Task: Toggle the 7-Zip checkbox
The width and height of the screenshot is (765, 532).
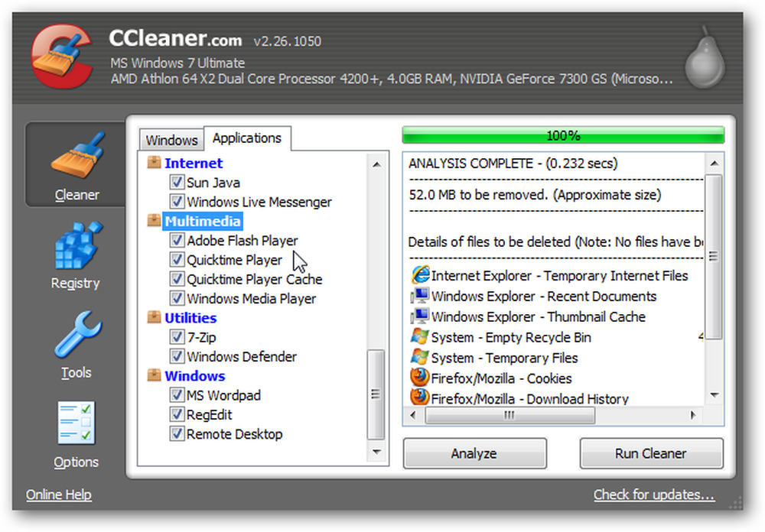Action: (x=177, y=337)
